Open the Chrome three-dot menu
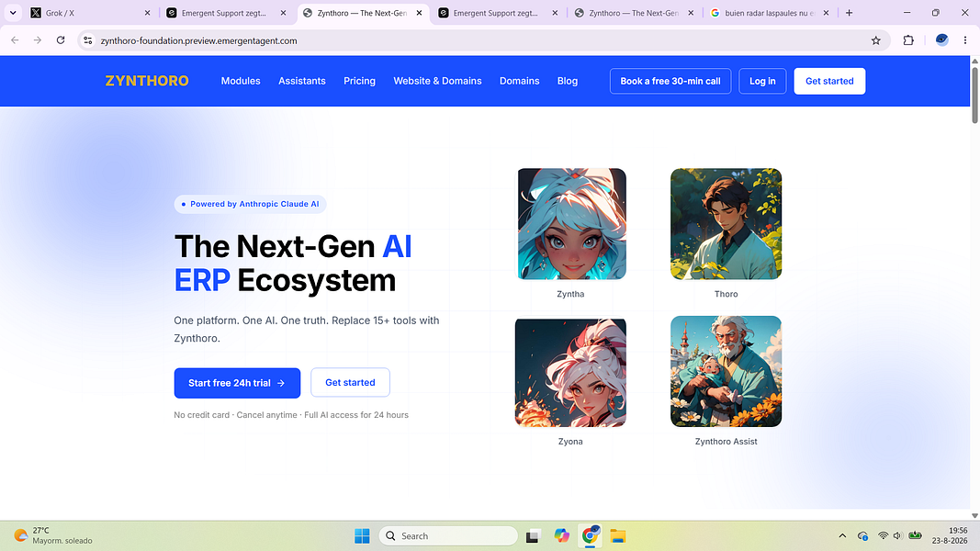This screenshot has width=980, height=551. point(965,40)
